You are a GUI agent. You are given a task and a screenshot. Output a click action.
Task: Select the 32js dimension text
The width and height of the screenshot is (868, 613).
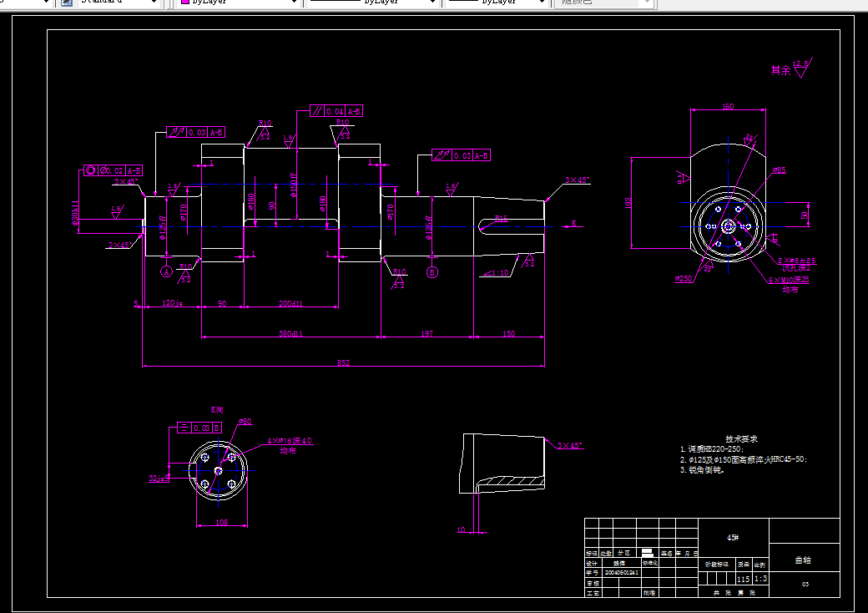[158, 479]
